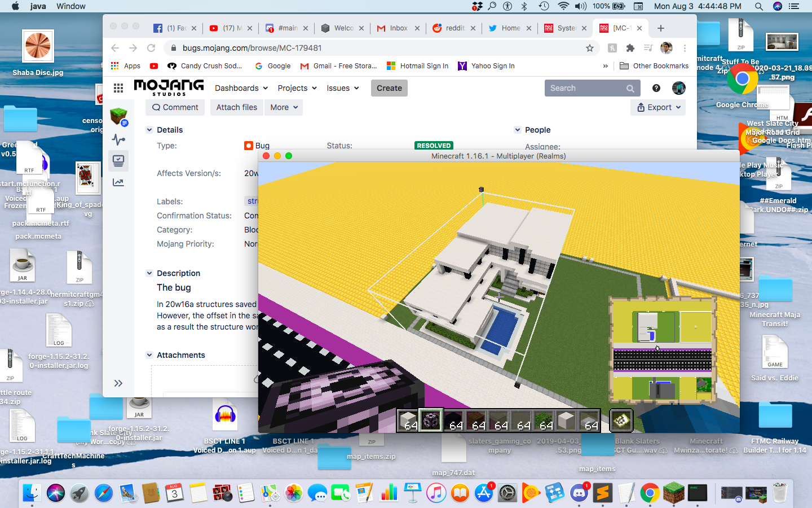Click the activity pulse icon in sidebar
The image size is (812, 508).
[118, 139]
